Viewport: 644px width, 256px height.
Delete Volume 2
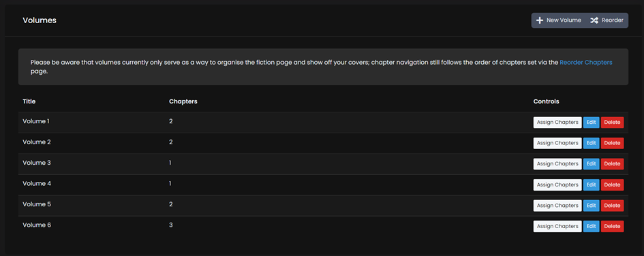612,143
